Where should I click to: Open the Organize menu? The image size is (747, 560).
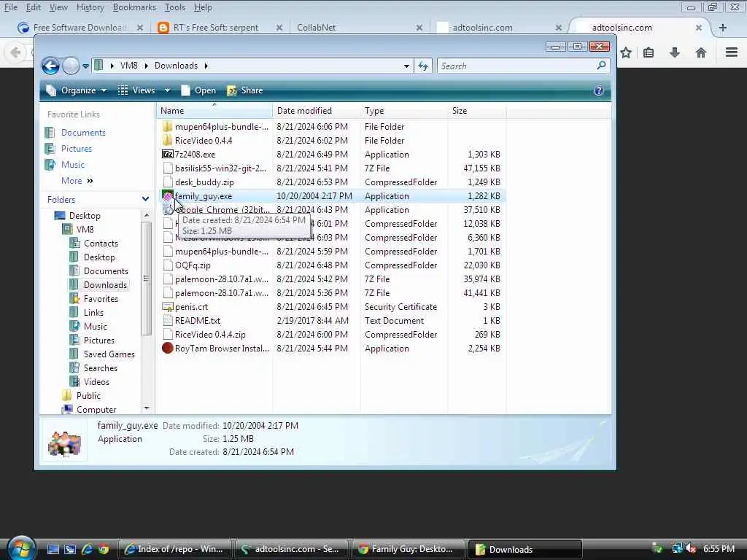click(76, 90)
